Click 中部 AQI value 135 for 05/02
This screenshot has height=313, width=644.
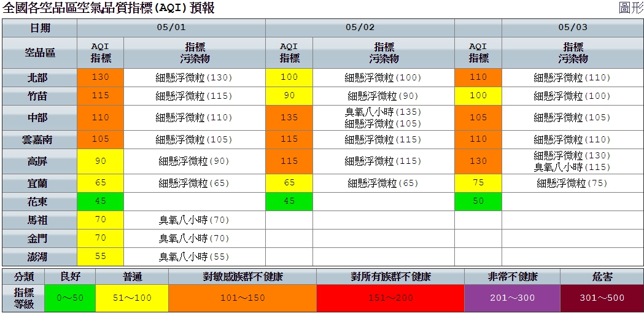click(289, 118)
